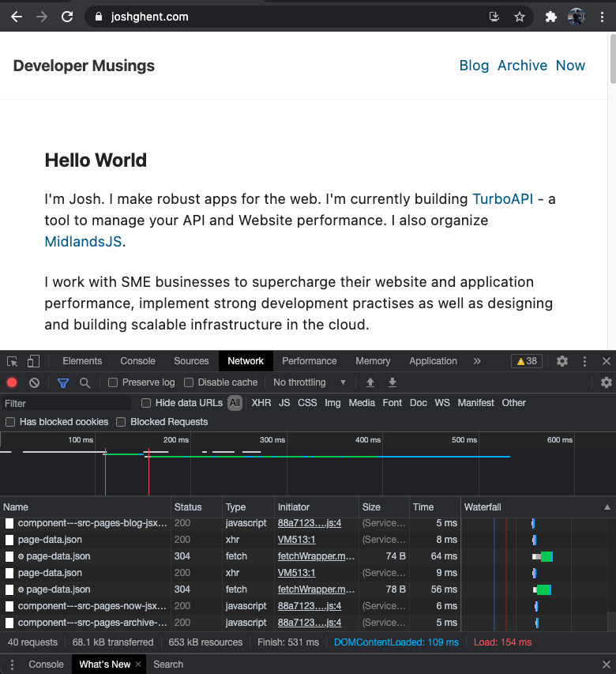This screenshot has width=616, height=674.
Task: Follow the TurboAPI link
Action: coord(503,199)
